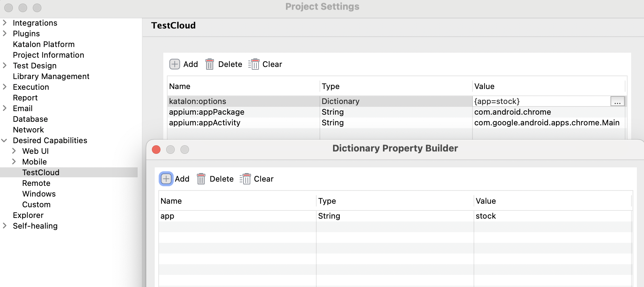Select Execution label in tree
This screenshot has width=644, height=287.
click(x=31, y=87)
